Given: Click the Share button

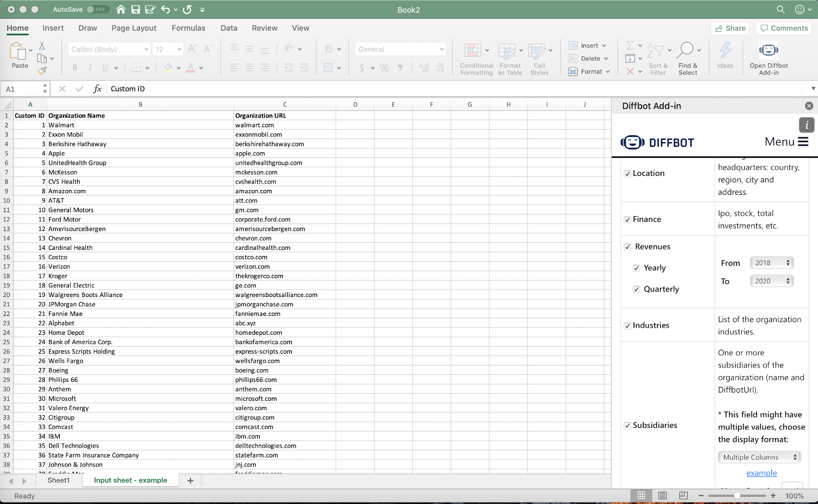Looking at the screenshot, I should coord(730,28).
